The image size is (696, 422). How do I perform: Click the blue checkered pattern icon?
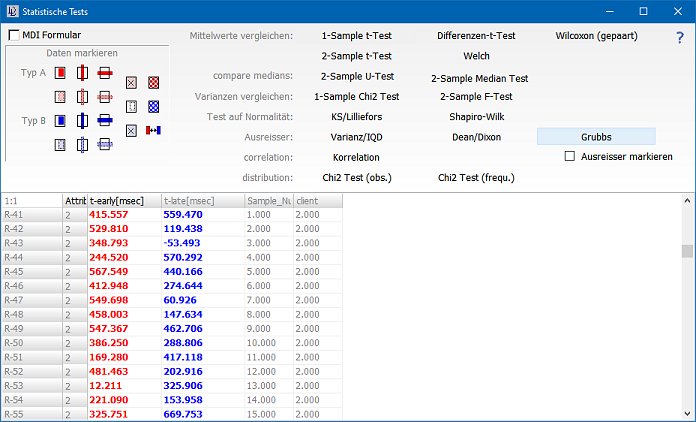click(153, 106)
